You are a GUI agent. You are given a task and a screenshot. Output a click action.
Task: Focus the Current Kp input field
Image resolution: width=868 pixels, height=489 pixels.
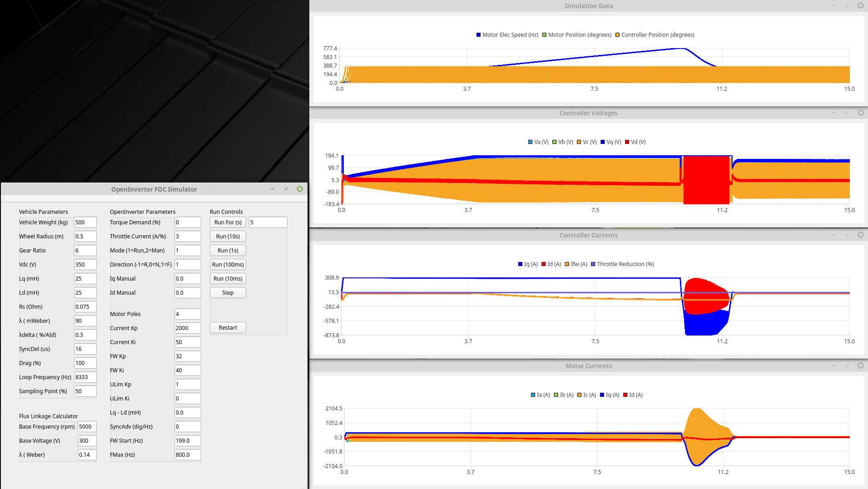[187, 328]
